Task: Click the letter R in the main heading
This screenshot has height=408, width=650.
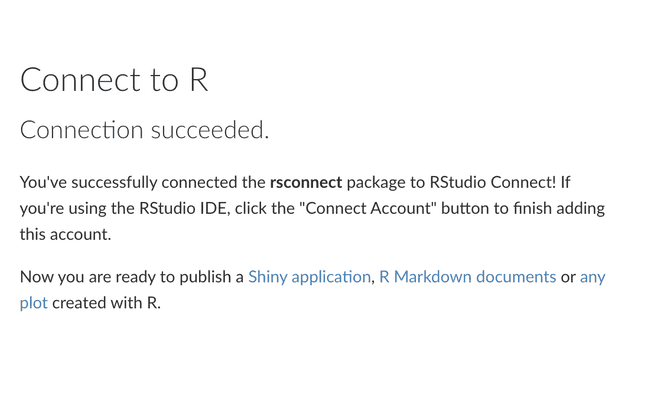Action: [x=199, y=80]
